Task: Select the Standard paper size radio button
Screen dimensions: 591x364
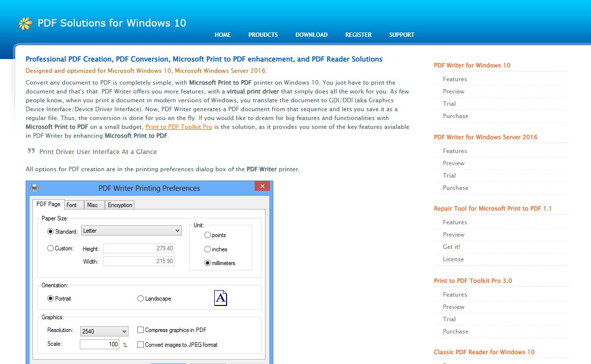Action: pyautogui.click(x=50, y=231)
